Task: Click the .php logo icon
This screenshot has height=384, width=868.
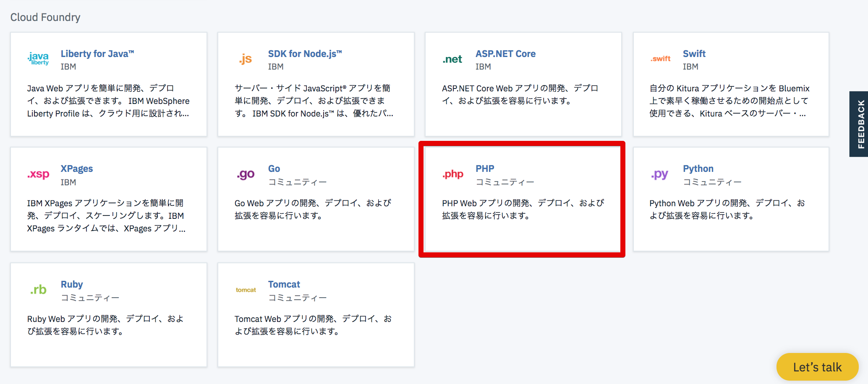Action: pos(453,174)
